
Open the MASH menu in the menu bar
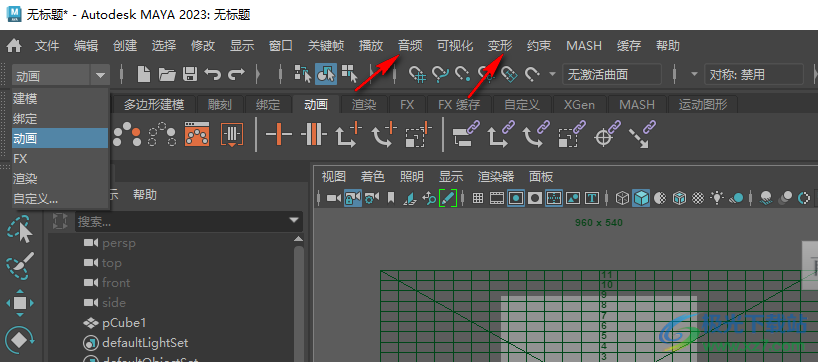[584, 46]
